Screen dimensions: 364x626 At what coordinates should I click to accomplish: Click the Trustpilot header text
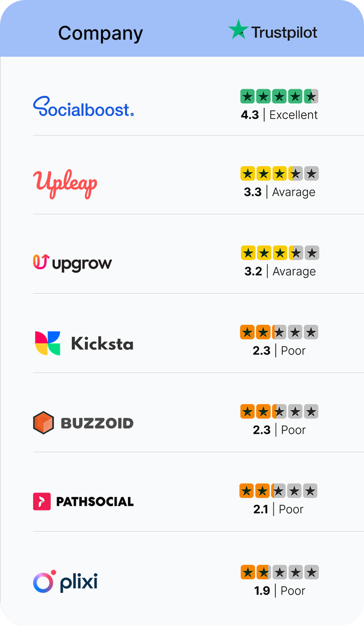coord(284,33)
